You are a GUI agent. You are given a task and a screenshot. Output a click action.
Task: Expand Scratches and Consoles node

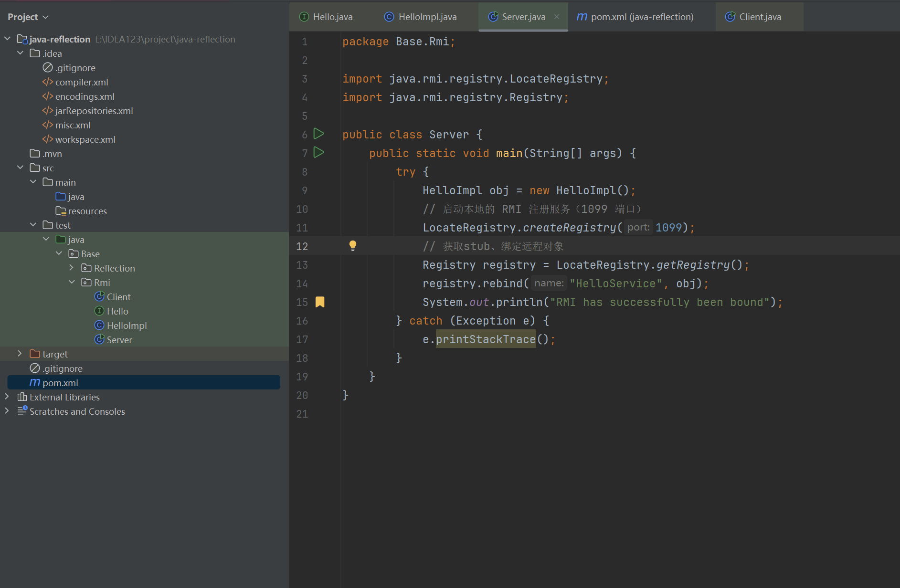pyautogui.click(x=7, y=411)
